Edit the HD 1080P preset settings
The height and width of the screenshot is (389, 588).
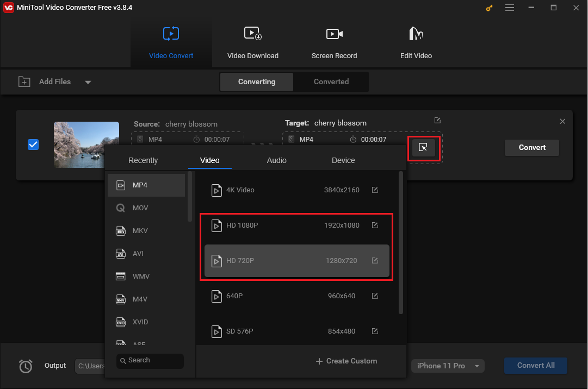pyautogui.click(x=375, y=225)
